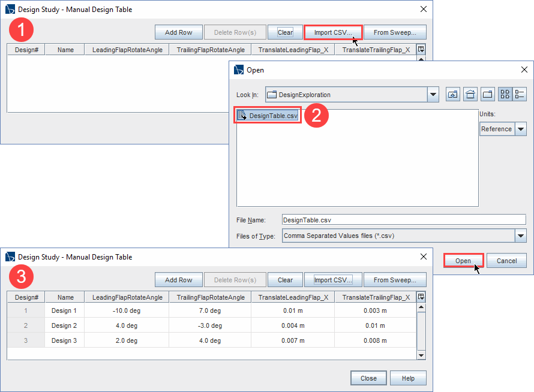Image resolution: width=534 pixels, height=392 pixels.
Task: Click the '7.0 deg' cell
Action: pyautogui.click(x=210, y=310)
